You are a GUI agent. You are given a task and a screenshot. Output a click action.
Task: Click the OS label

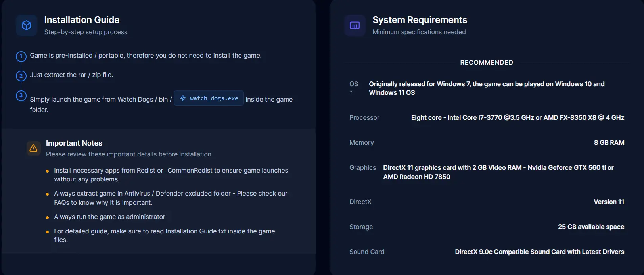(x=354, y=84)
